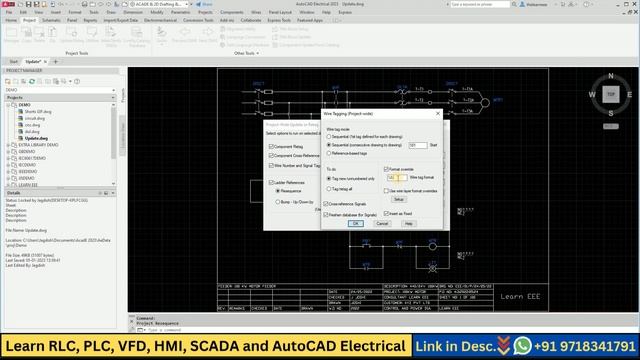Viewport: 640px width, 360px height.
Task: Toggle Use wire layer format overrides checkbox
Action: click(x=386, y=191)
